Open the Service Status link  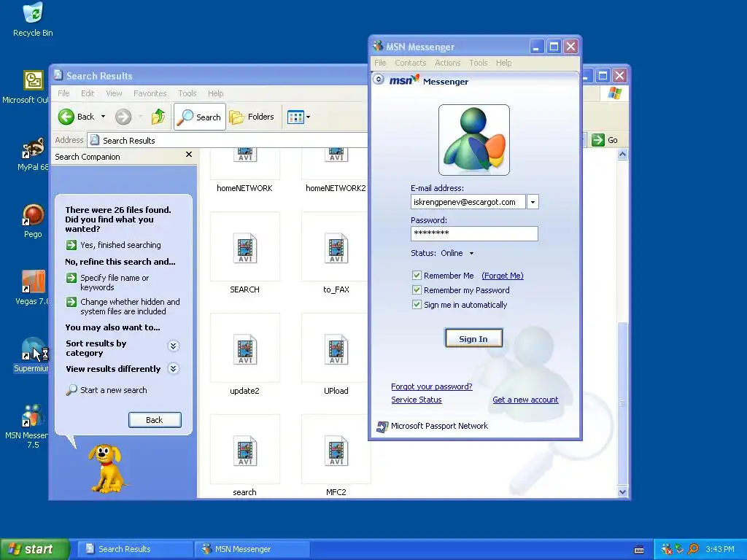[x=417, y=400]
